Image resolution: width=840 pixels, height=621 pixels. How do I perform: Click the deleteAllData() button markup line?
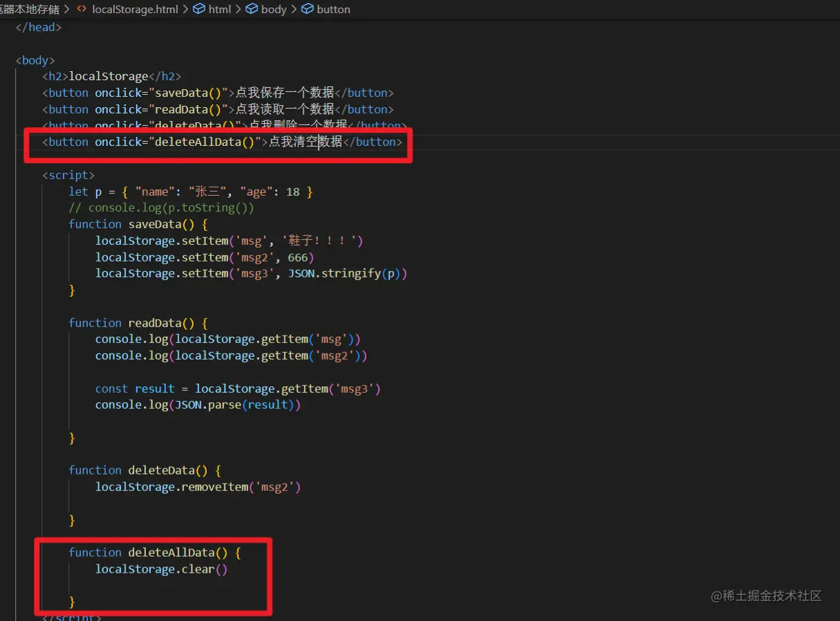pos(222,142)
